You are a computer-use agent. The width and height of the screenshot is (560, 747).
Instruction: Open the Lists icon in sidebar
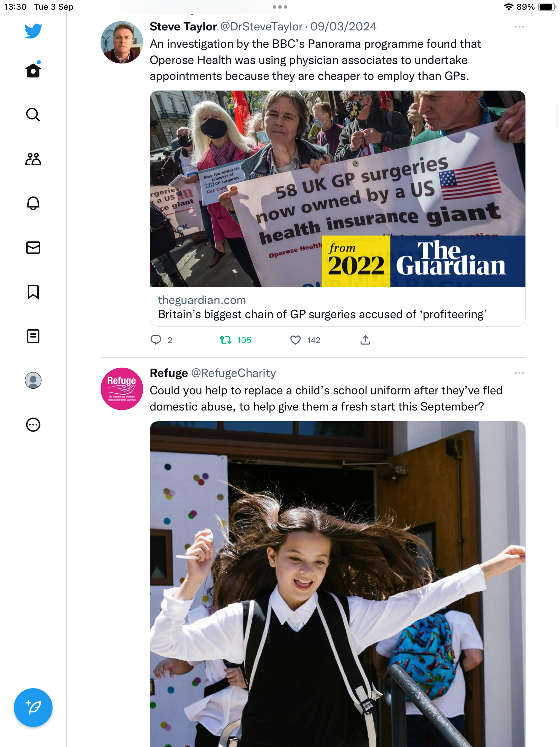point(33,336)
